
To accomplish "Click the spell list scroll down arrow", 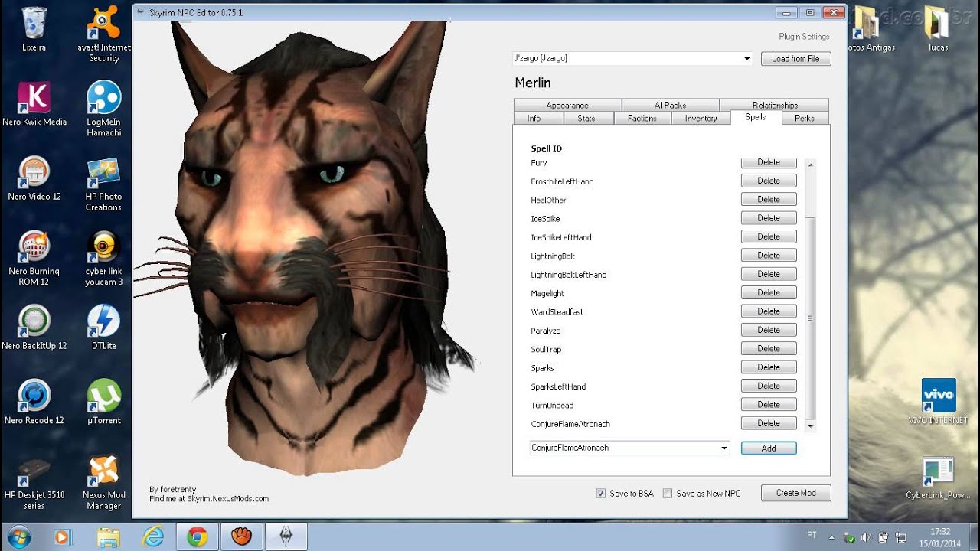I will [x=810, y=425].
